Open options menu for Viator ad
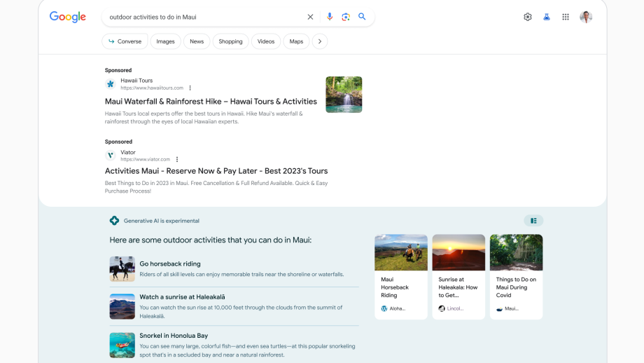 click(177, 160)
